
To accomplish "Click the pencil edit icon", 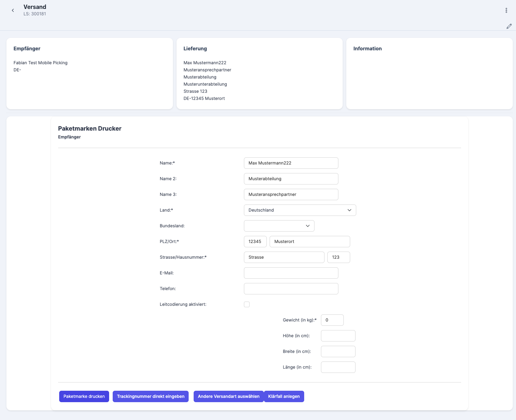I will [x=509, y=26].
